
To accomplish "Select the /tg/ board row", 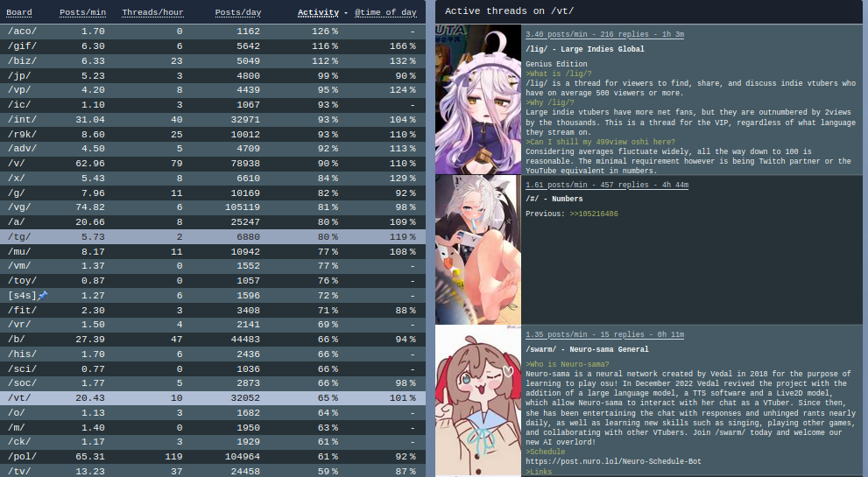I will coord(213,237).
